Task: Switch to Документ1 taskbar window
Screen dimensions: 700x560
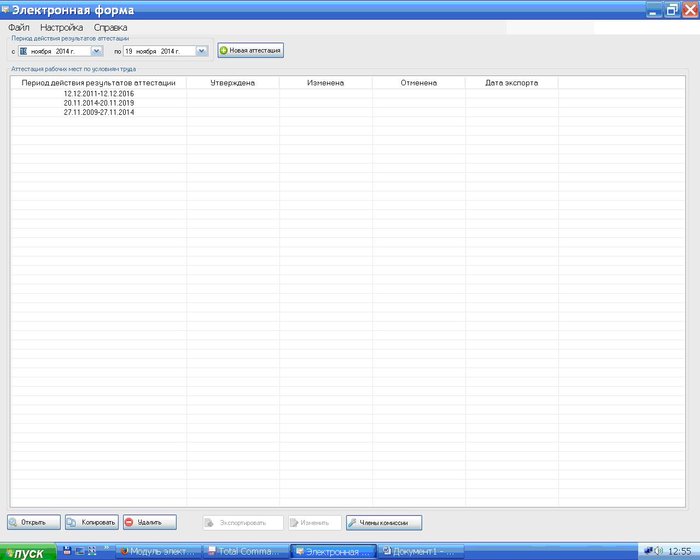Action: (x=420, y=552)
